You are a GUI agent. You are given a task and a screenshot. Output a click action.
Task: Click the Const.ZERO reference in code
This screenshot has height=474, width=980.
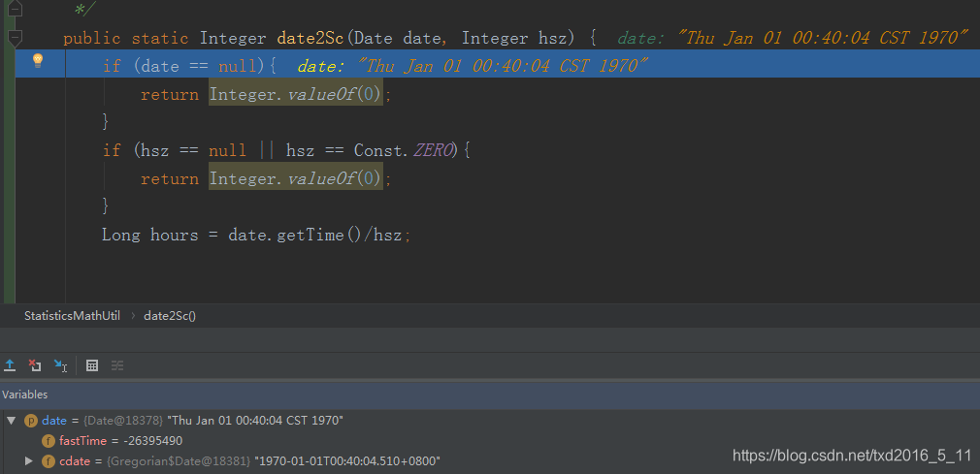[x=403, y=150]
